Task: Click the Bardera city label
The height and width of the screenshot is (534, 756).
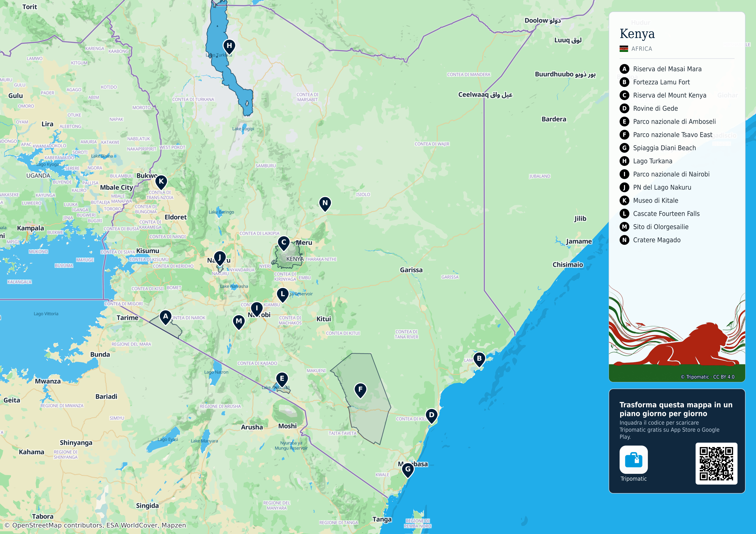Action: pyautogui.click(x=554, y=119)
